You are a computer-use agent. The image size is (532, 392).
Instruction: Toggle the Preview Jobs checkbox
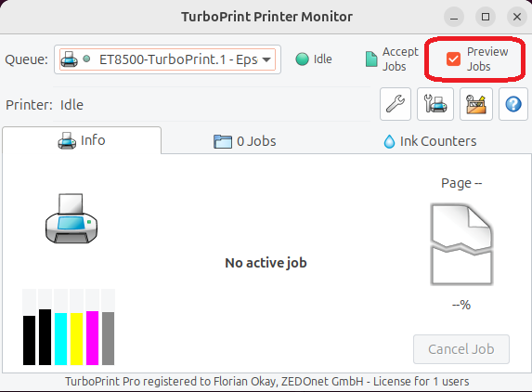[x=453, y=59]
